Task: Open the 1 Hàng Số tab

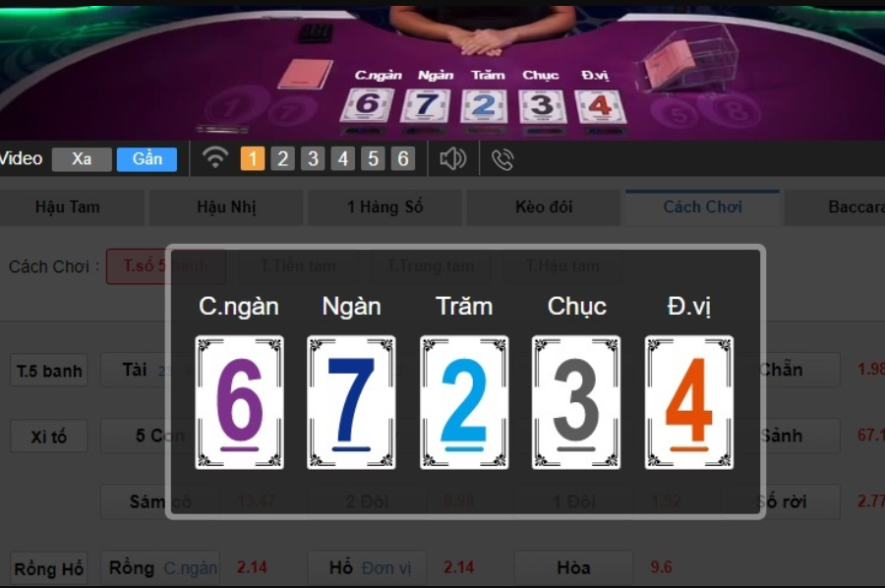Action: (384, 207)
